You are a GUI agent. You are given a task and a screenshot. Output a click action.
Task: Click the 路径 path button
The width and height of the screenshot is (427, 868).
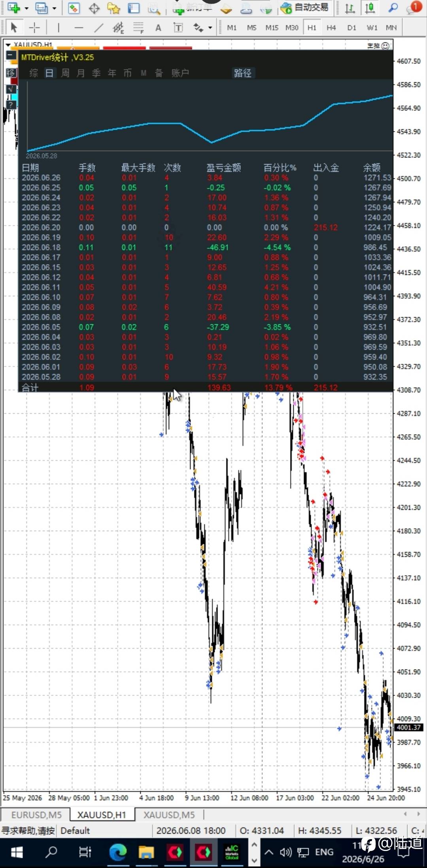click(x=243, y=73)
